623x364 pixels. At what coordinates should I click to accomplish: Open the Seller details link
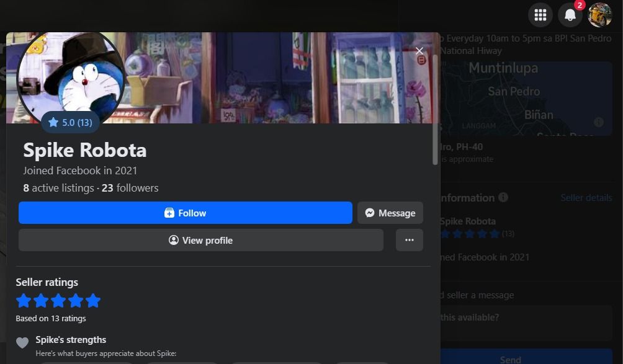[x=586, y=198]
